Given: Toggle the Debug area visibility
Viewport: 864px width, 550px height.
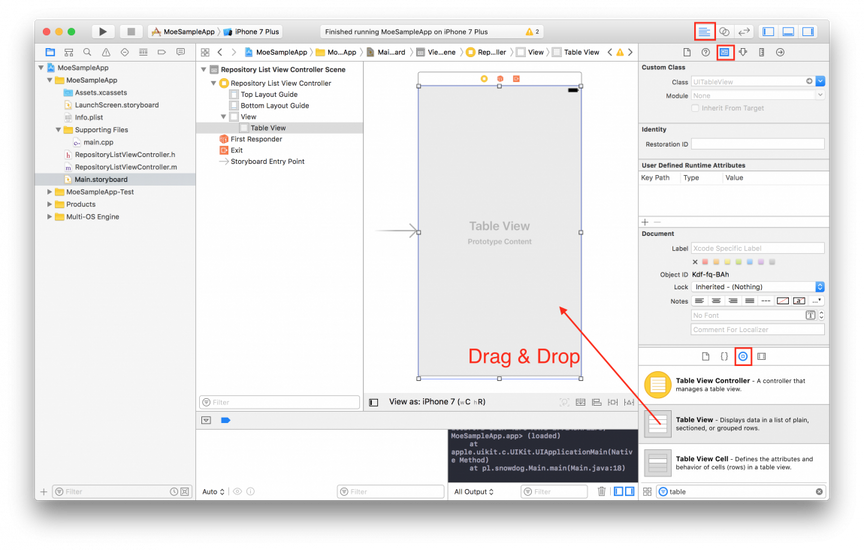Looking at the screenshot, I should point(788,31).
